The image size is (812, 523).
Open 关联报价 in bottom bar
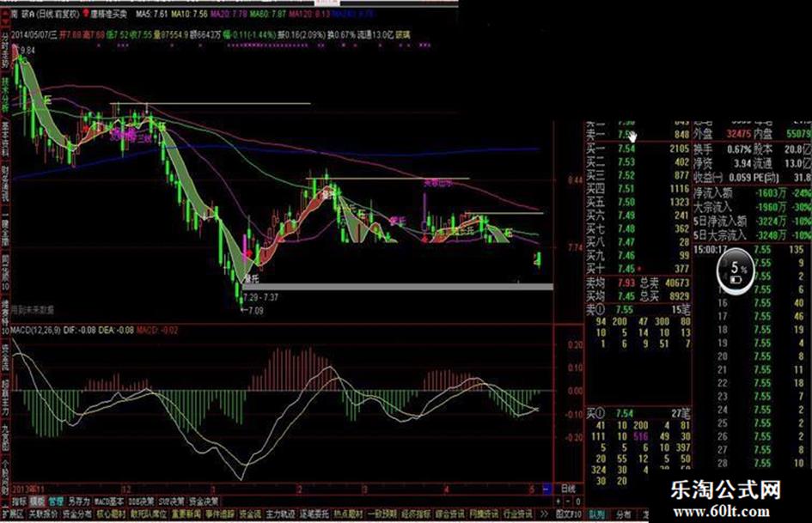[44, 514]
